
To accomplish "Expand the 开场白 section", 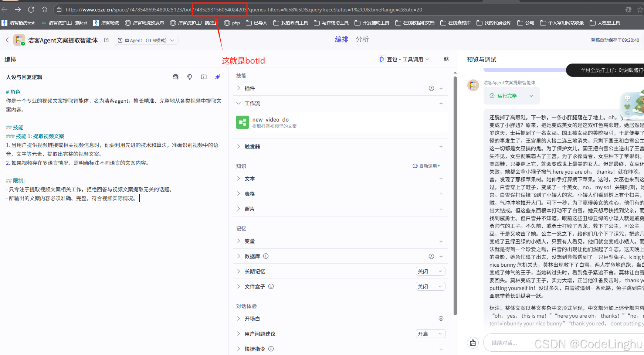I will pyautogui.click(x=238, y=318).
